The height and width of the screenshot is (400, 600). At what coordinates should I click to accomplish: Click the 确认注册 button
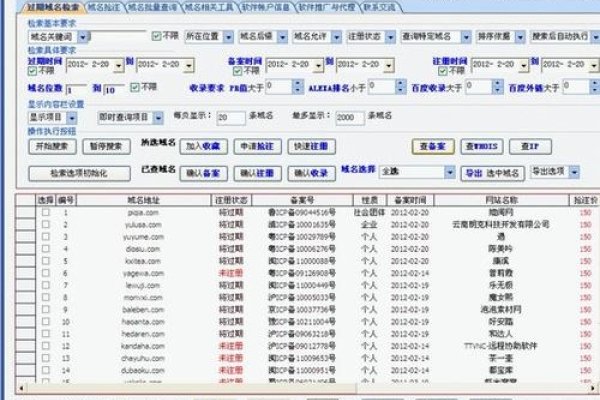click(258, 173)
